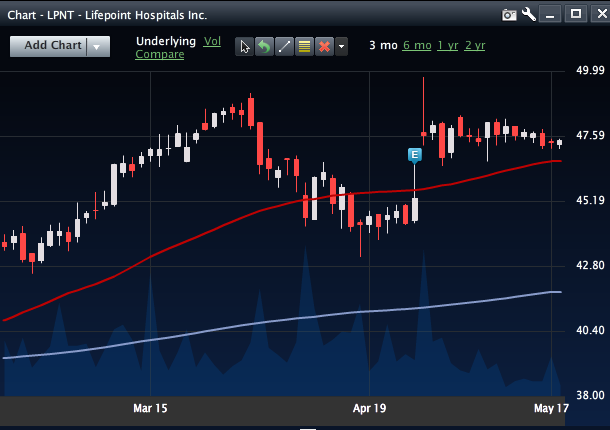Maximize the chart window

click(x=576, y=14)
